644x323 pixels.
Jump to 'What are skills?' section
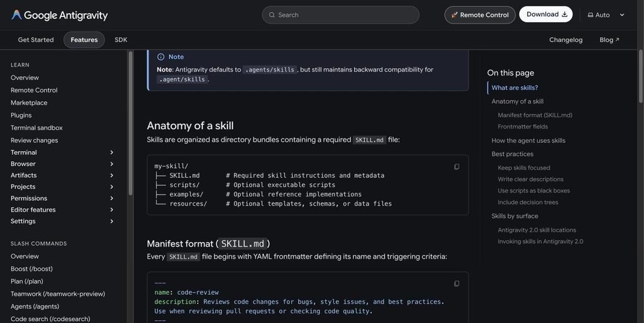(x=514, y=88)
